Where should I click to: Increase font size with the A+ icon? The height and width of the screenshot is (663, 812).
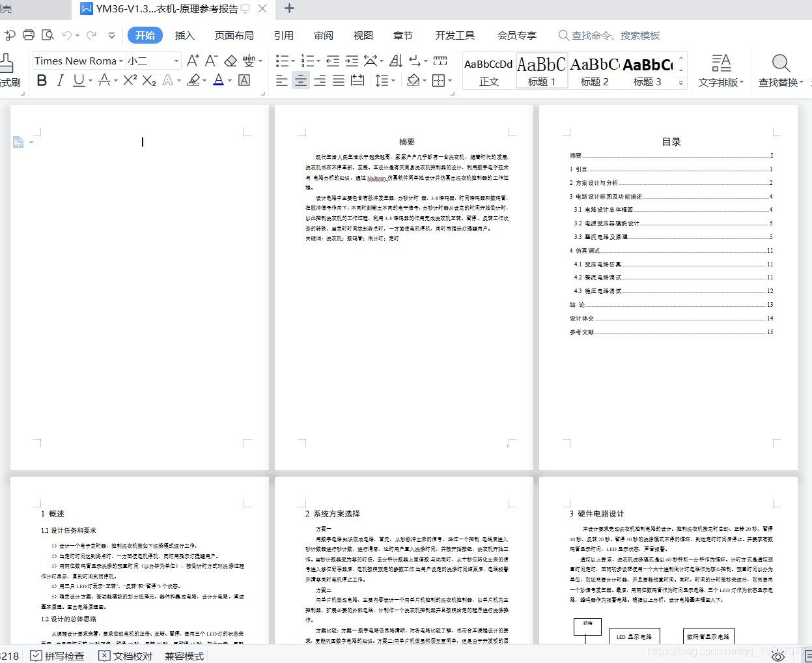click(x=193, y=61)
